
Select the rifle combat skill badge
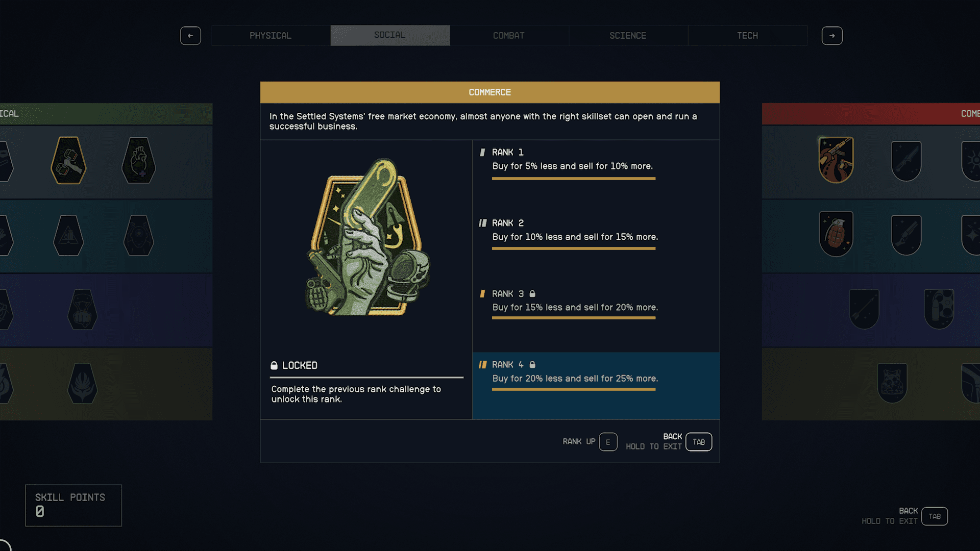click(836, 160)
